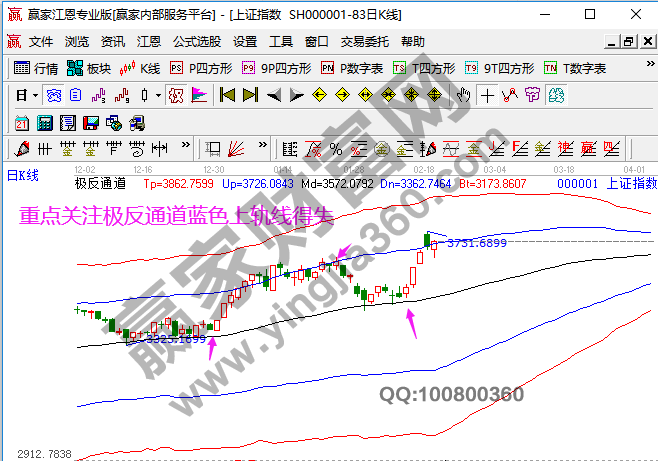658x461 pixels.
Task: Select the crosshair cursor tool
Action: click(487, 95)
